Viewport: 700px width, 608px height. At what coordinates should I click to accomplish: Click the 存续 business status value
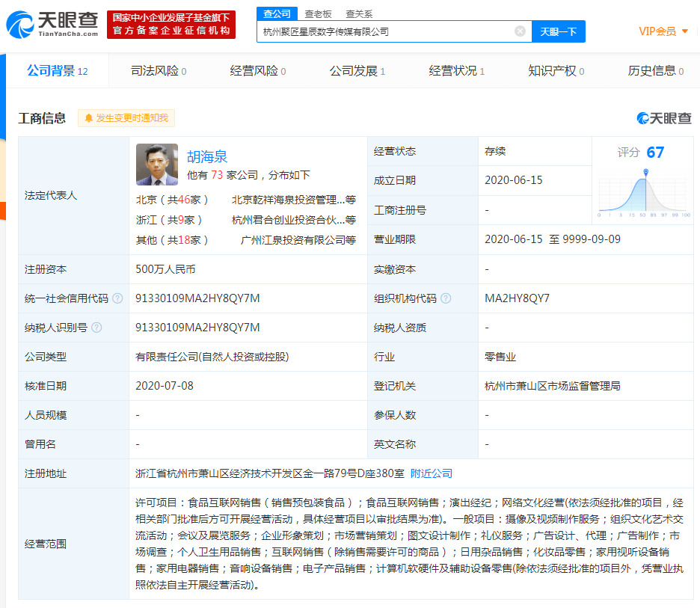(x=495, y=151)
